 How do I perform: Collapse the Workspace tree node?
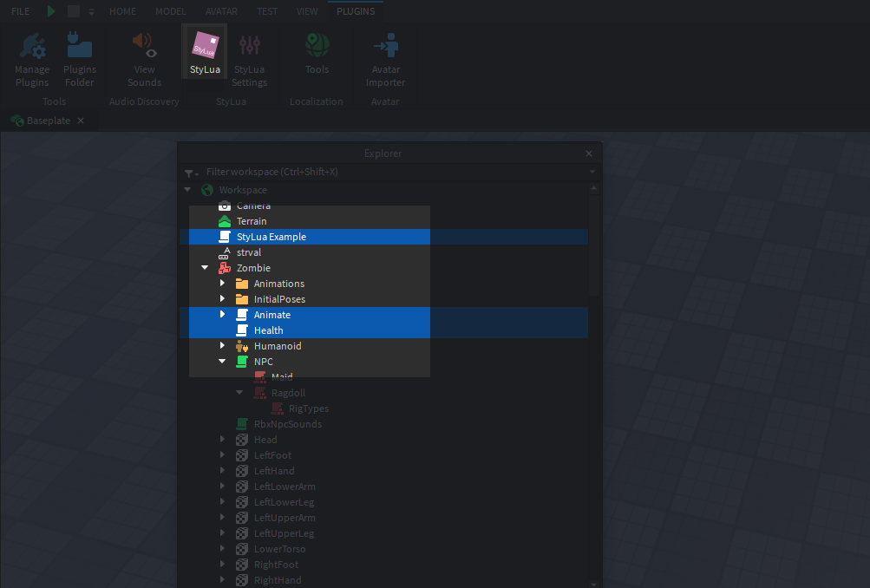click(187, 189)
